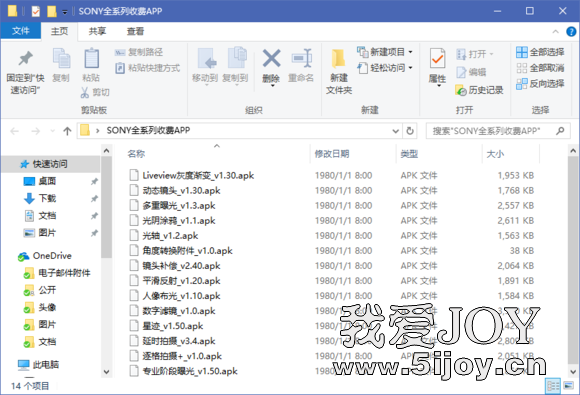
Task: Click the Forward navigation arrow
Action: coord(36,131)
